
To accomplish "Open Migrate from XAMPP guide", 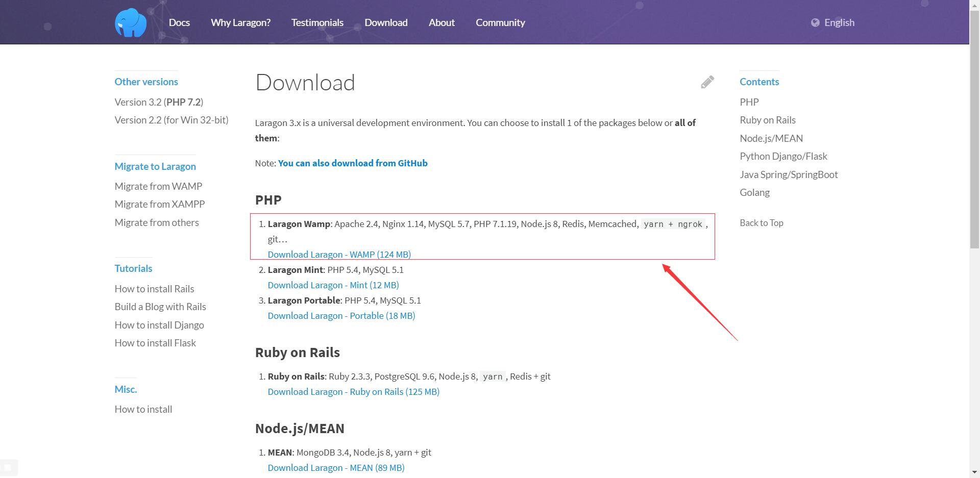I will click(x=160, y=204).
